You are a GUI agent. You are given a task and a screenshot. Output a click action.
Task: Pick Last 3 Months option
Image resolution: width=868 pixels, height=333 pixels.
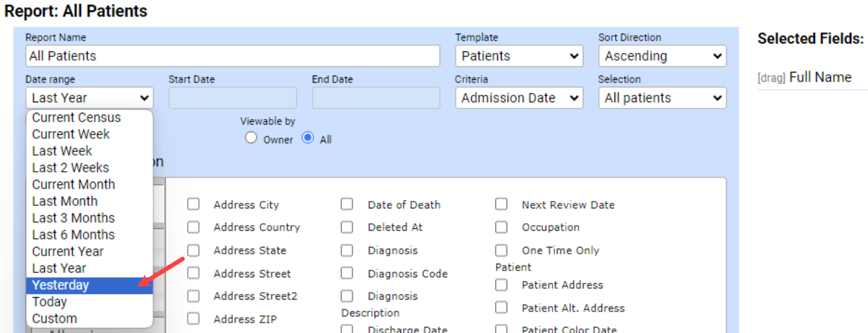tap(89, 218)
